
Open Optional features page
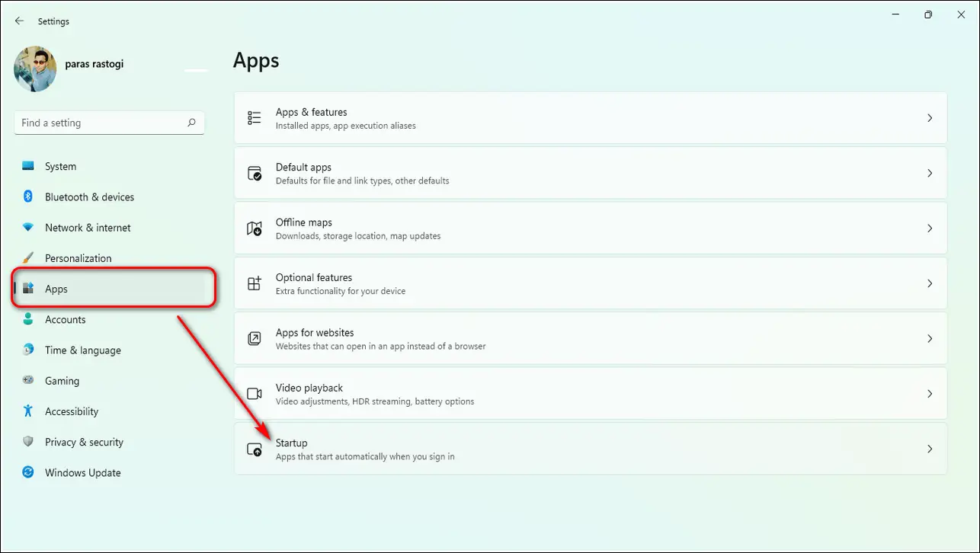(591, 283)
